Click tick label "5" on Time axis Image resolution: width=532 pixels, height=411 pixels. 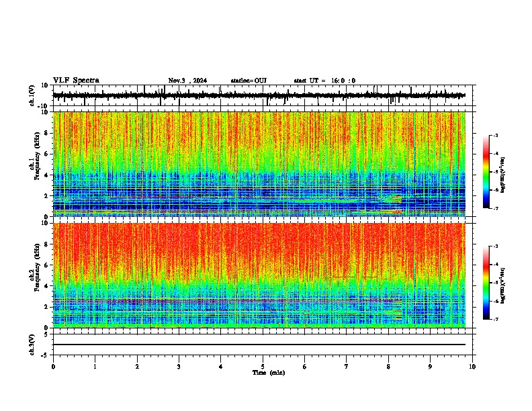click(x=263, y=367)
